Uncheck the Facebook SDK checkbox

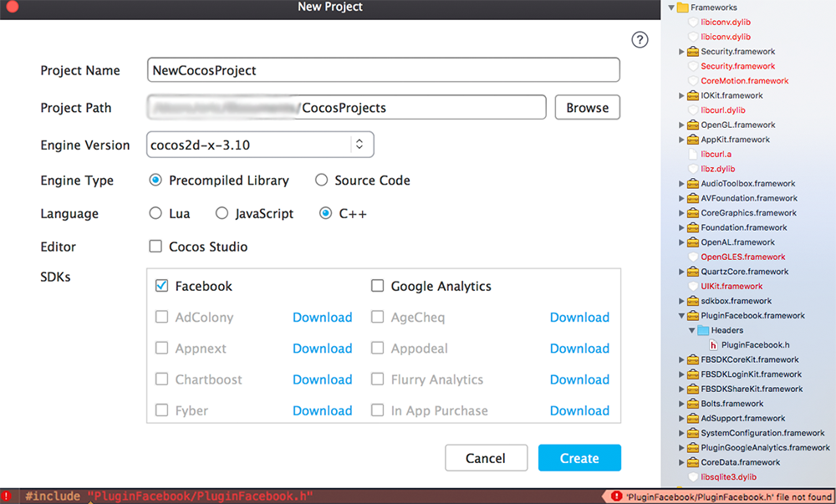tap(162, 286)
